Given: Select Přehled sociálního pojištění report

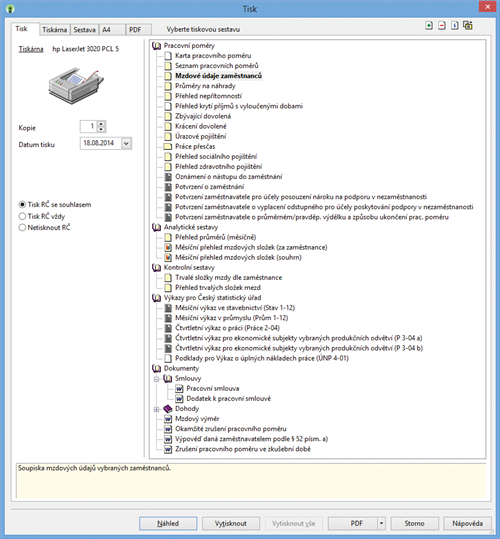Looking at the screenshot, I should [x=216, y=156].
